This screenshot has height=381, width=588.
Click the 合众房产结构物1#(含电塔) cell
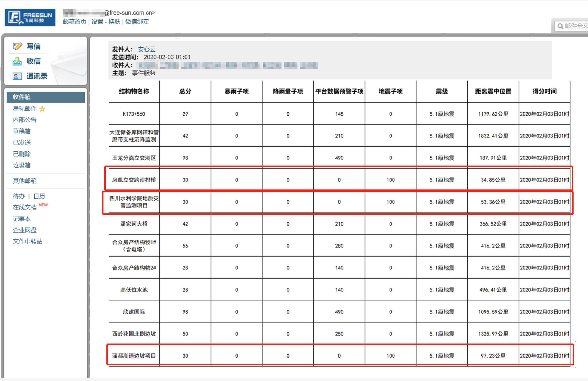pyautogui.click(x=134, y=246)
